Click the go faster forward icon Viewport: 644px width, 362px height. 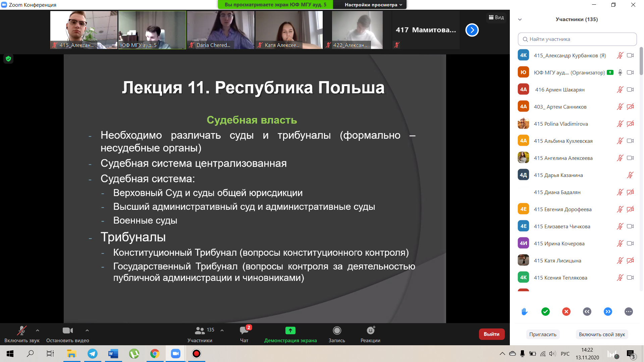608,312
